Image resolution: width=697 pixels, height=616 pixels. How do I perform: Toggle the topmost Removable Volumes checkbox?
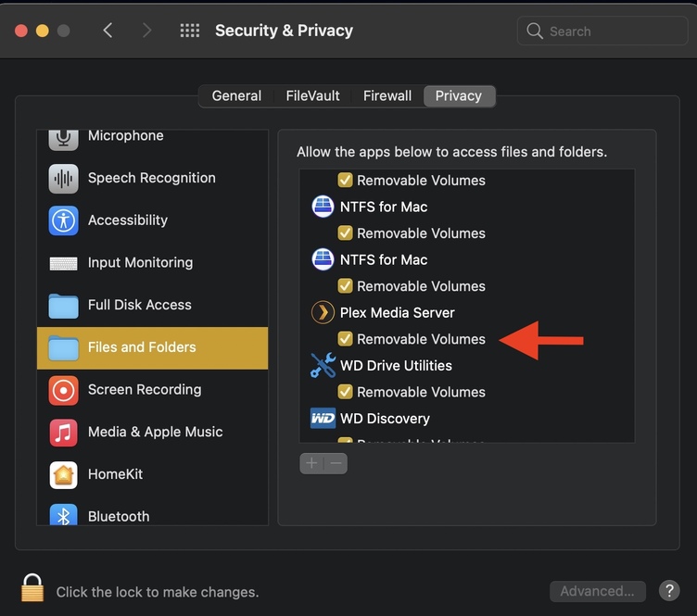pyautogui.click(x=346, y=180)
